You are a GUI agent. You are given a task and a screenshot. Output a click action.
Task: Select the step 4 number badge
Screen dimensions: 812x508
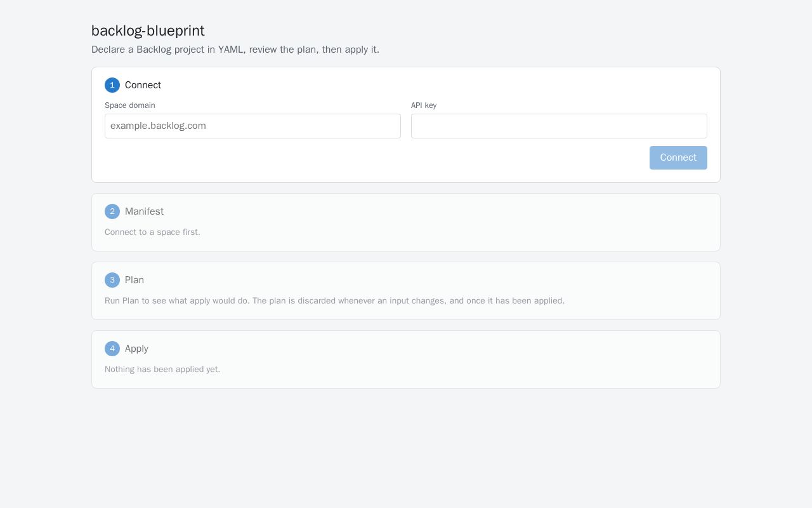(112, 349)
